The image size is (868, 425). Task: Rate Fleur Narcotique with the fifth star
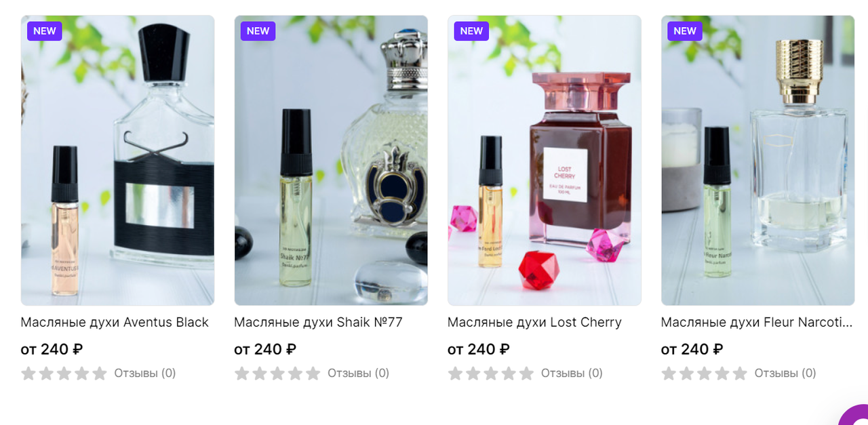coord(740,373)
